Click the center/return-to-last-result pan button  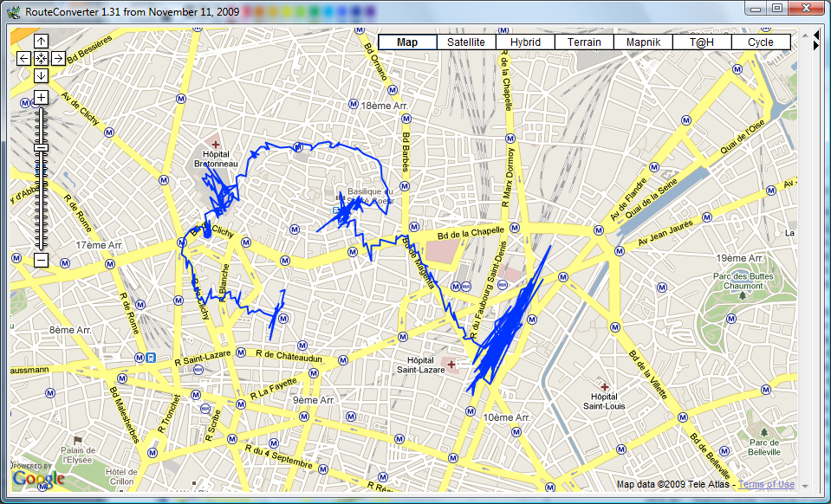(x=42, y=58)
